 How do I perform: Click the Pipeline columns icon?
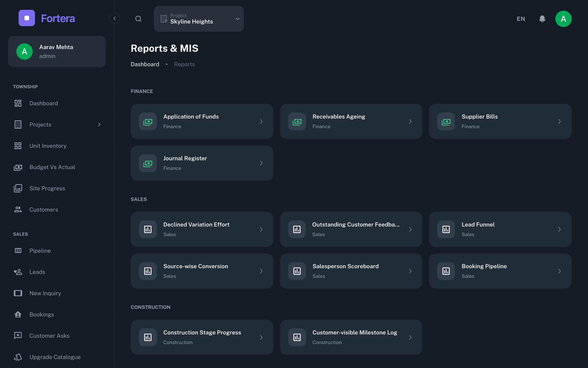pyautogui.click(x=18, y=250)
